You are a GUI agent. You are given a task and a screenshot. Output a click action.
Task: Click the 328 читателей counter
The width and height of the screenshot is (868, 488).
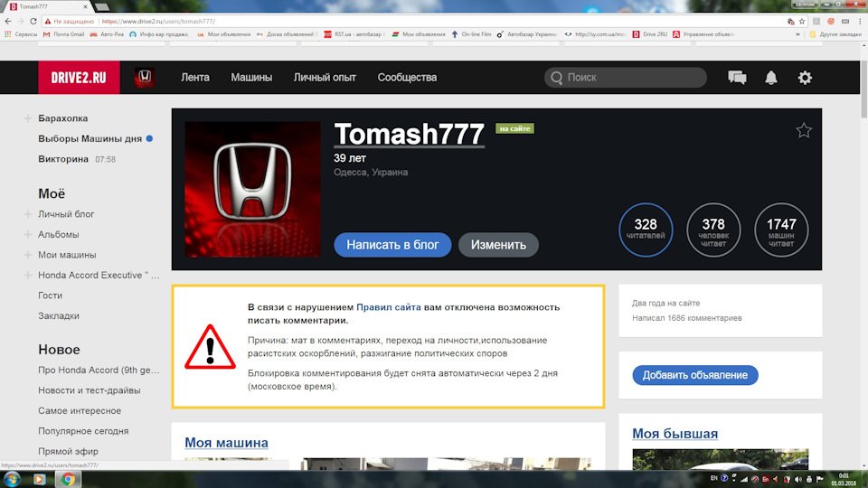[x=646, y=230]
